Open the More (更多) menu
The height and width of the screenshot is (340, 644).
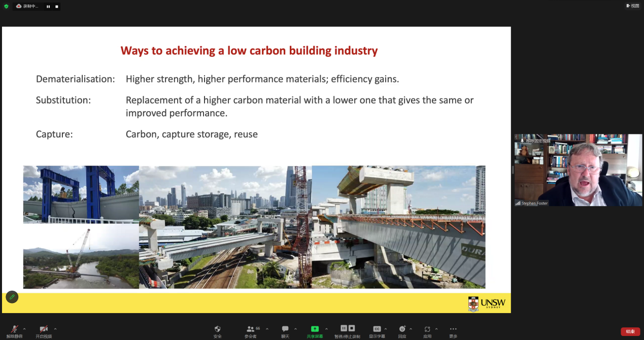click(x=453, y=329)
